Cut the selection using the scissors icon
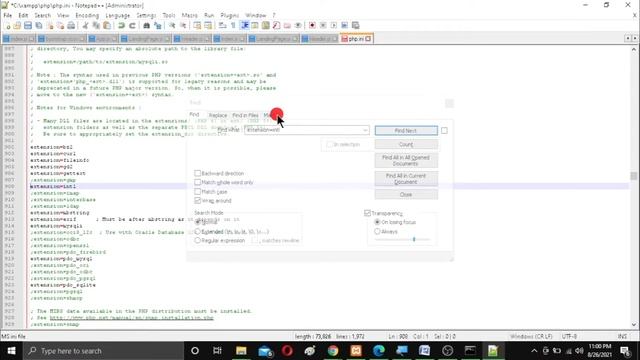This screenshot has width=640, height=360. (x=85, y=26)
